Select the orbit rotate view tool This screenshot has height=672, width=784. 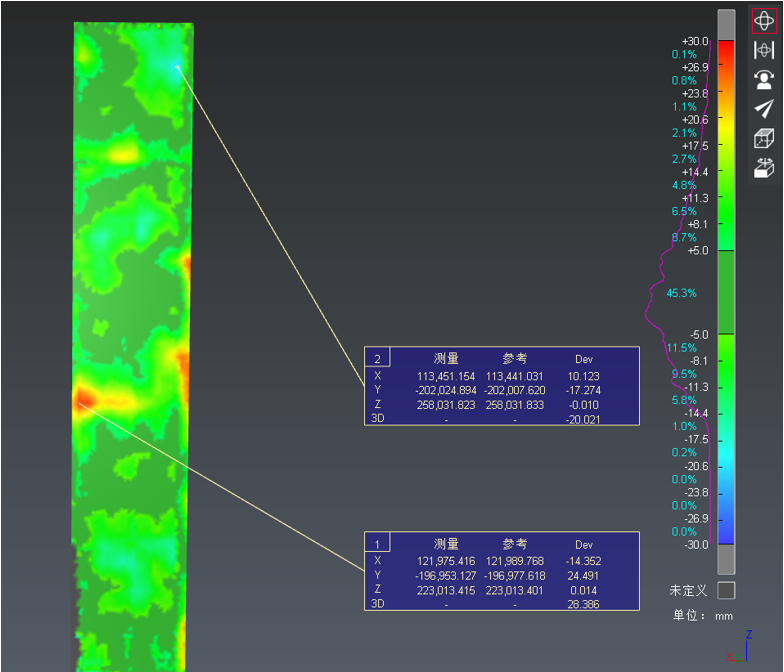tap(764, 21)
